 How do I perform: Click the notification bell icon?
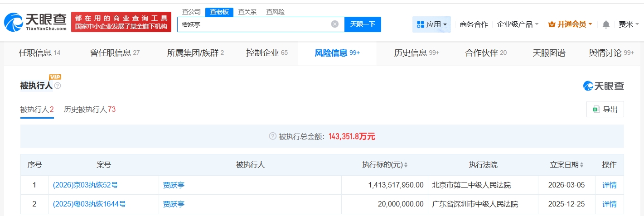coord(606,24)
